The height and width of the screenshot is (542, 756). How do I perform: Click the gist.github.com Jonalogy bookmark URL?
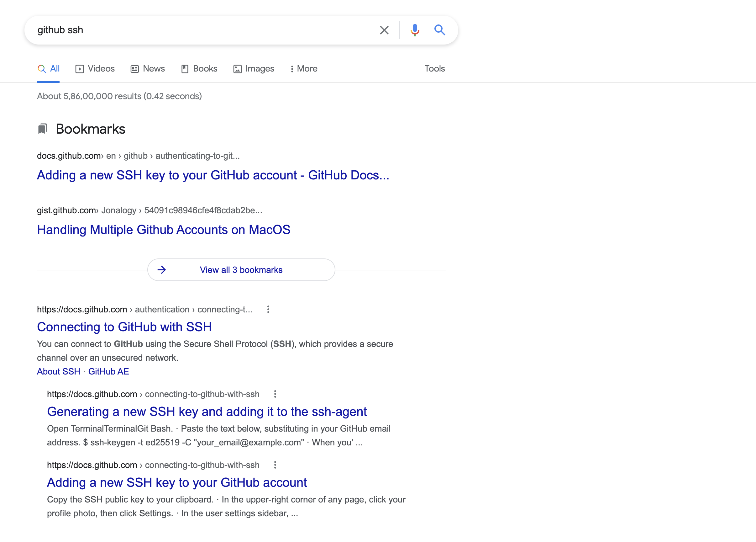pyautogui.click(x=150, y=210)
